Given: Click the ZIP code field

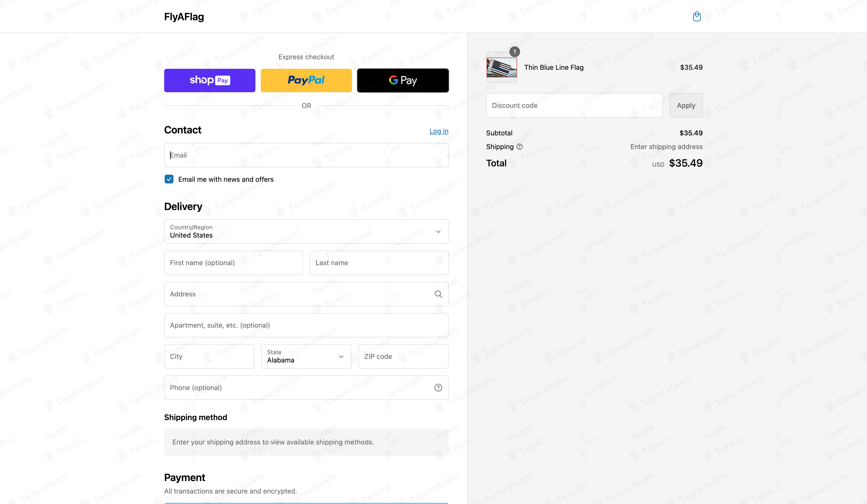Looking at the screenshot, I should 403,356.
